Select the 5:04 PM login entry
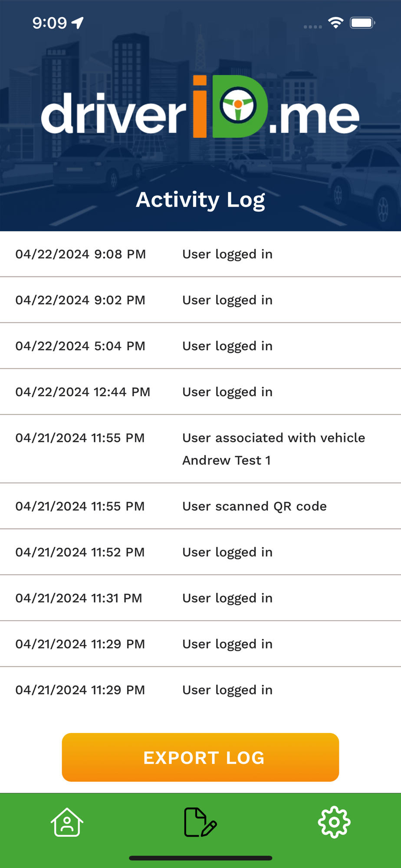The width and height of the screenshot is (401, 868). click(200, 346)
